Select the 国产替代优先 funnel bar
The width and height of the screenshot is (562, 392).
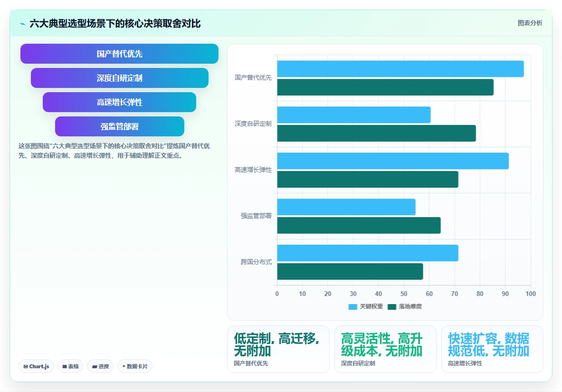pyautogui.click(x=119, y=54)
